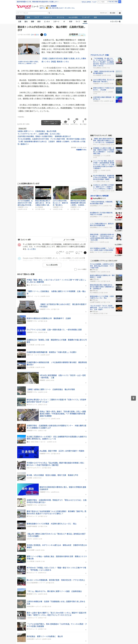Click the scroll-to-top arrow button
Image resolution: width=138 pixels, height=644 pixels.
tap(133, 398)
